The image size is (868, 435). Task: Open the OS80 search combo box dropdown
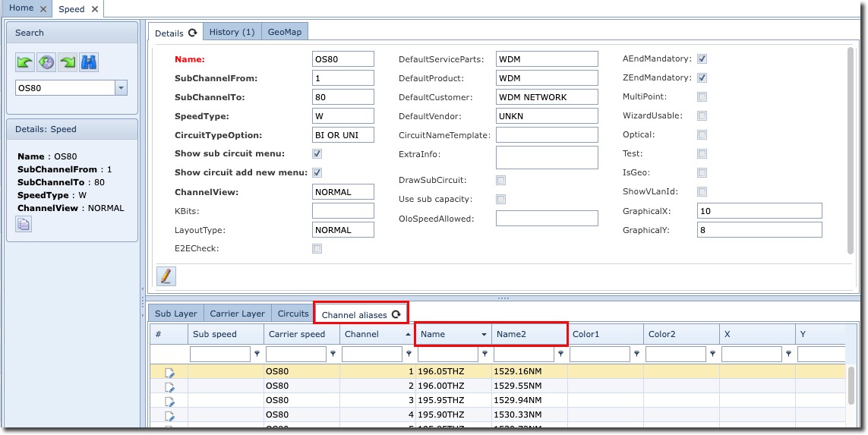click(x=121, y=89)
